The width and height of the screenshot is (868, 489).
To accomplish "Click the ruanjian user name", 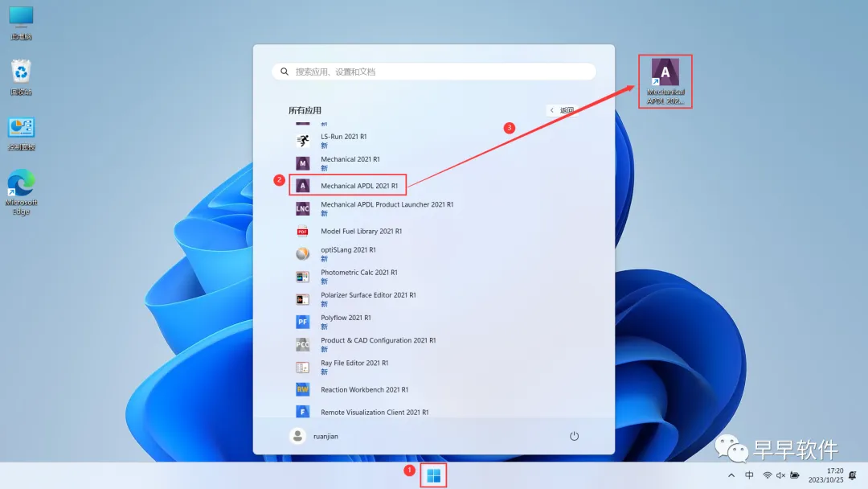I will (x=325, y=437).
